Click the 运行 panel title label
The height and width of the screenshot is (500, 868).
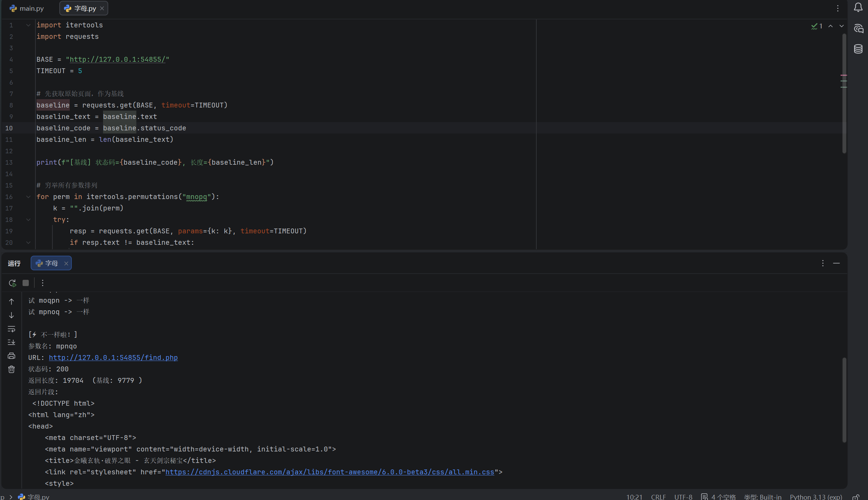pyautogui.click(x=14, y=264)
